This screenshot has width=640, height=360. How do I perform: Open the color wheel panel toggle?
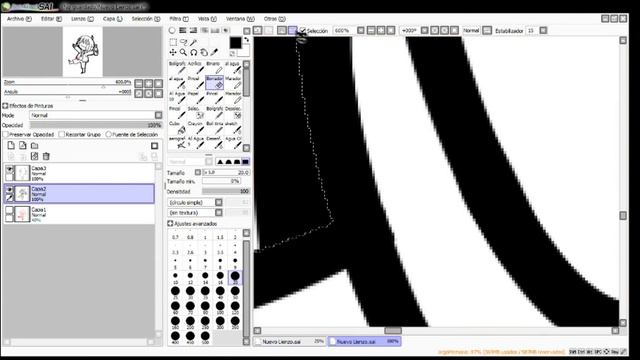pyautogui.click(x=172, y=30)
